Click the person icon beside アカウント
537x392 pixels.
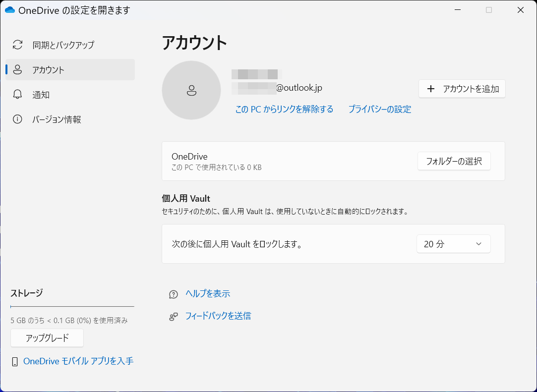[x=17, y=70]
